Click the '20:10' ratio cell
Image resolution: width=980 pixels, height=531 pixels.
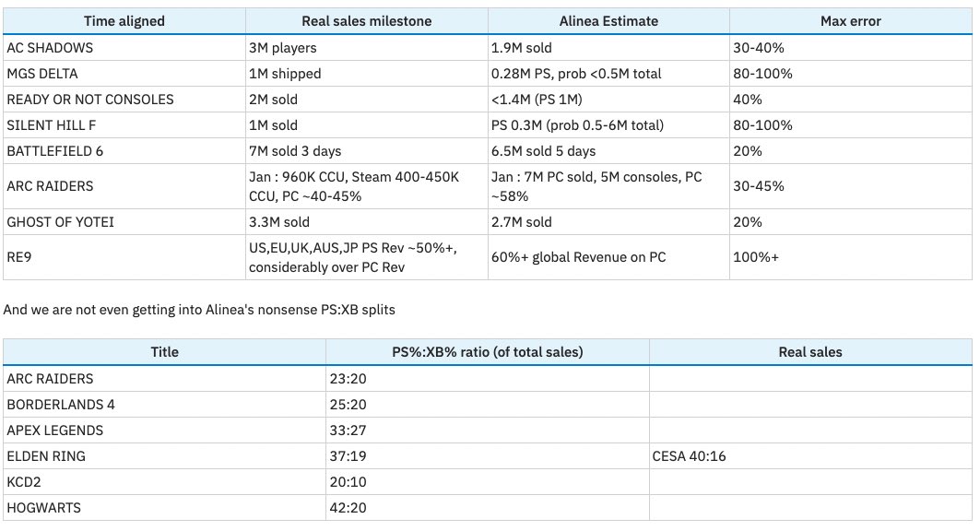[x=488, y=482]
